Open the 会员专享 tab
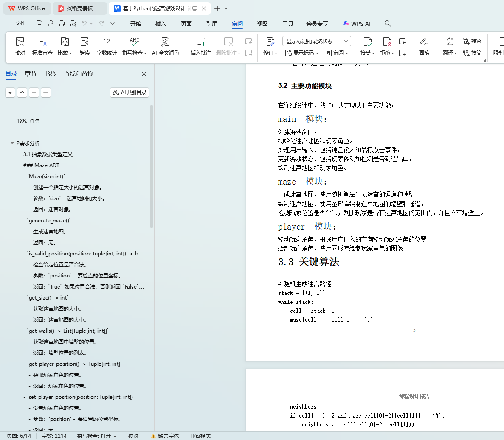Viewport: 504px width, 440px height. (x=317, y=23)
